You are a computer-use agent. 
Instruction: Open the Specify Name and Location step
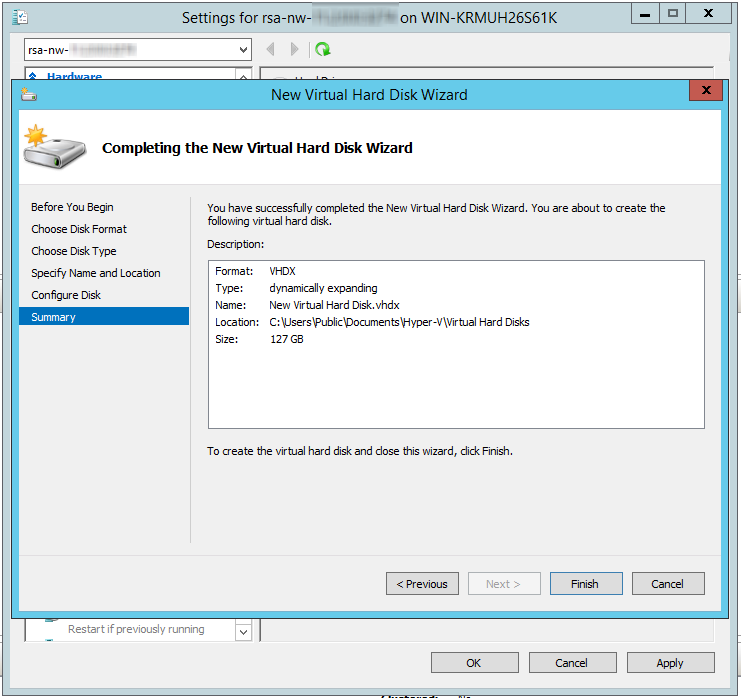(96, 273)
